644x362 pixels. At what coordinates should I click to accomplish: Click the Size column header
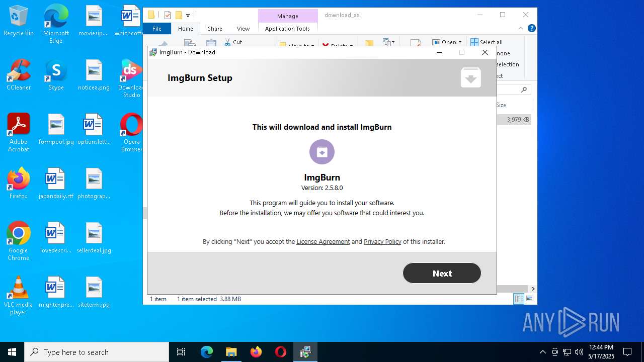click(x=513, y=105)
